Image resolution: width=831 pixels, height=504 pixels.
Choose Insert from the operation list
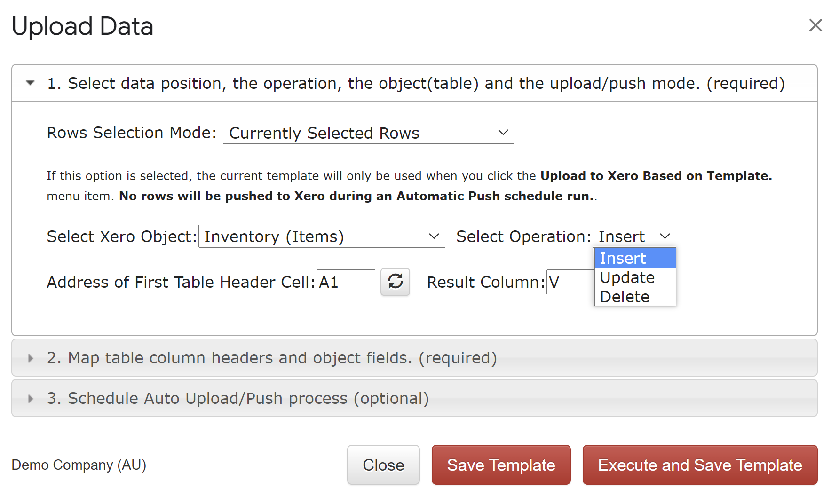coord(635,258)
